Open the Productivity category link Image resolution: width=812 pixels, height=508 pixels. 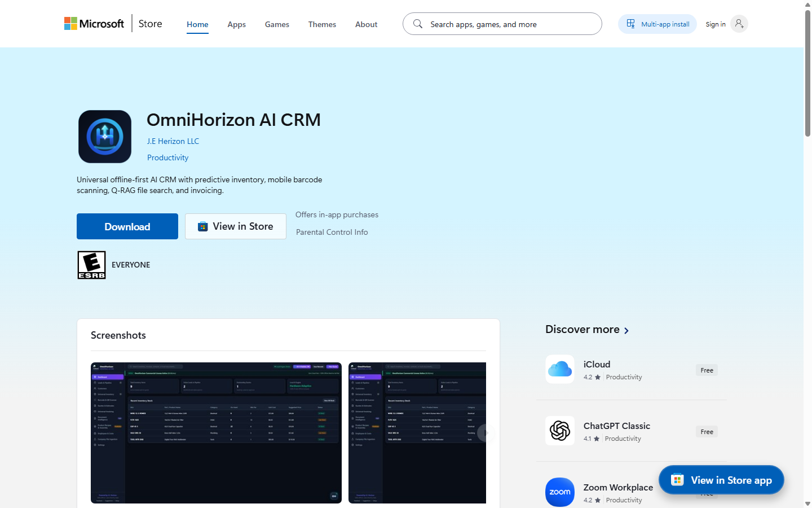(167, 157)
